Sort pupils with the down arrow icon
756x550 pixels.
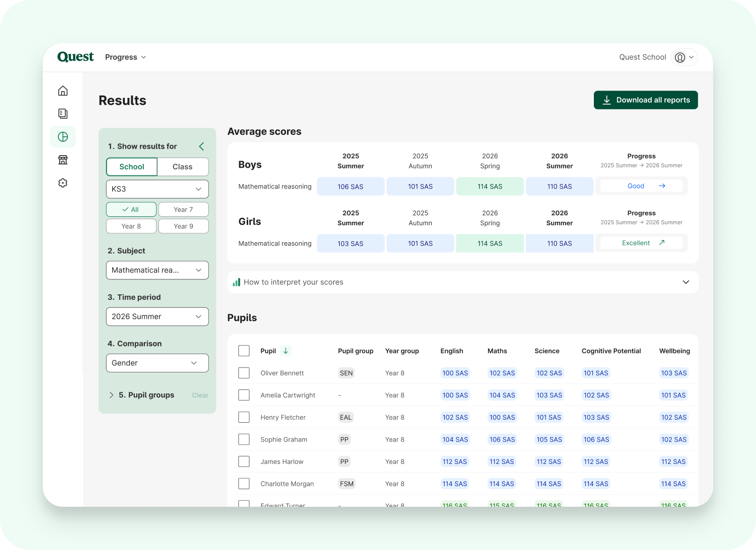coord(285,351)
